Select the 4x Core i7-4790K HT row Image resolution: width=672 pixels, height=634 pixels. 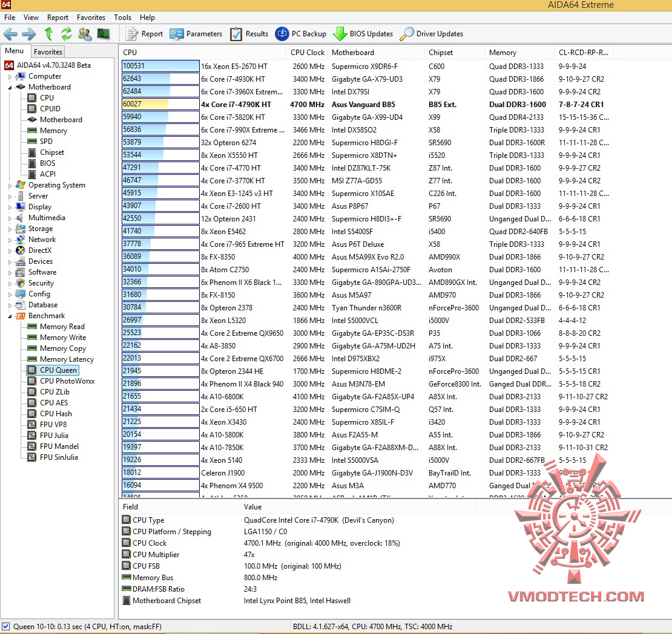[x=367, y=105]
